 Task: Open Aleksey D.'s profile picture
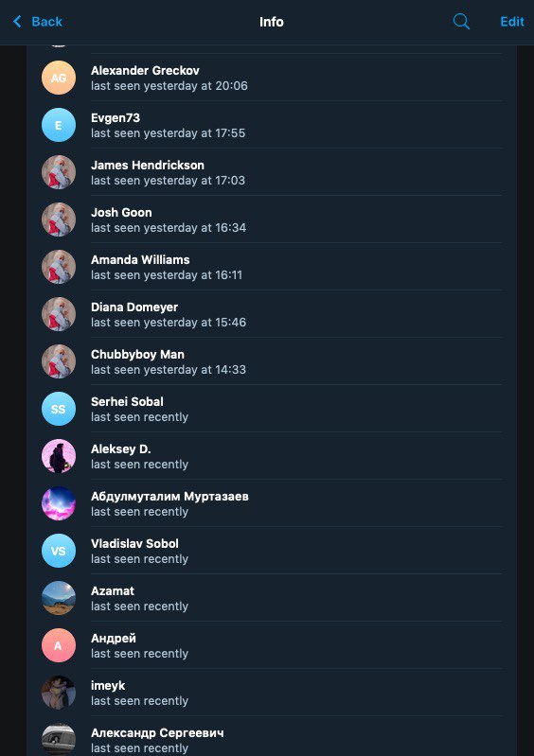click(59, 456)
